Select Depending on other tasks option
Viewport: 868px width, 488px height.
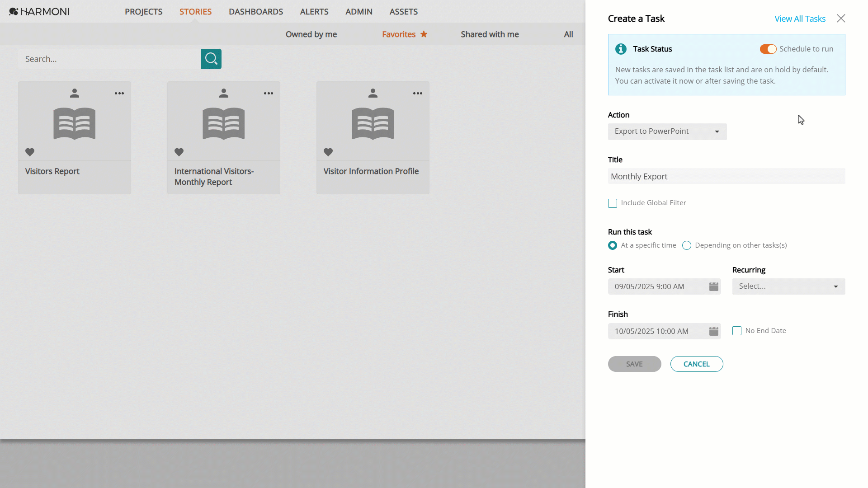point(687,245)
